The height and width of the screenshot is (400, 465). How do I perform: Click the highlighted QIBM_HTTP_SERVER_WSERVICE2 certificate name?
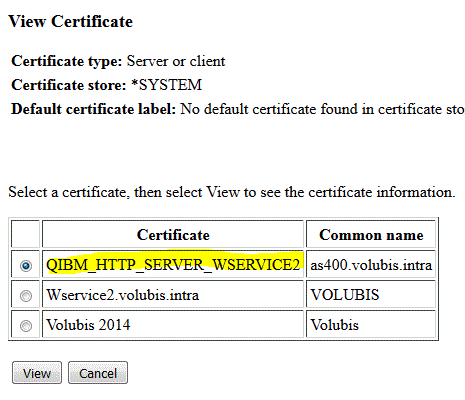pyautogui.click(x=173, y=265)
